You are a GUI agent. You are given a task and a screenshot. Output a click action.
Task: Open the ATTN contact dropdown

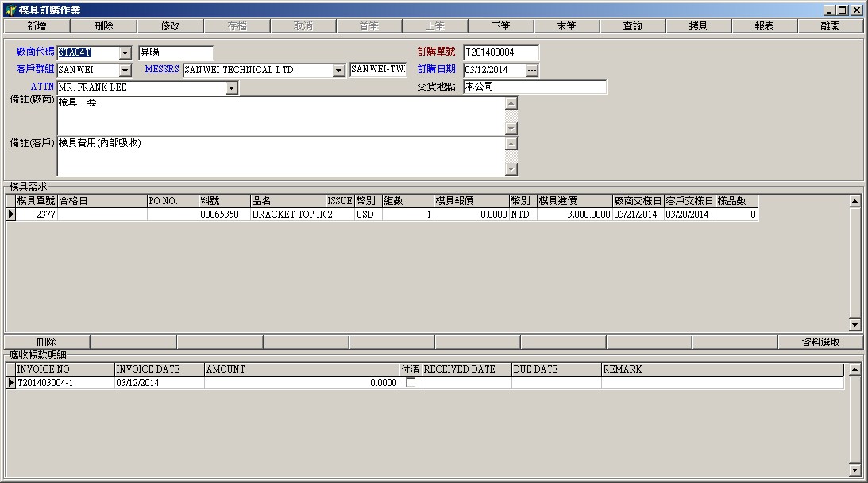tap(231, 88)
